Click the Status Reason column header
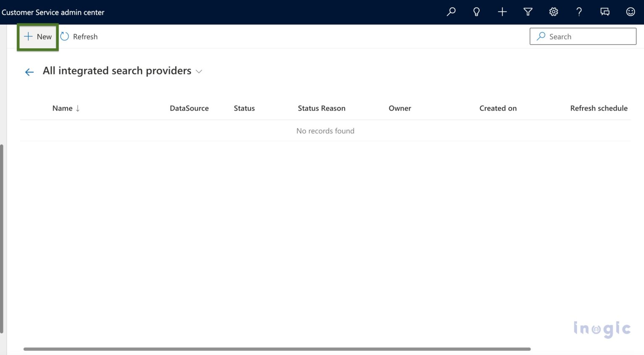644x355 pixels. click(321, 108)
